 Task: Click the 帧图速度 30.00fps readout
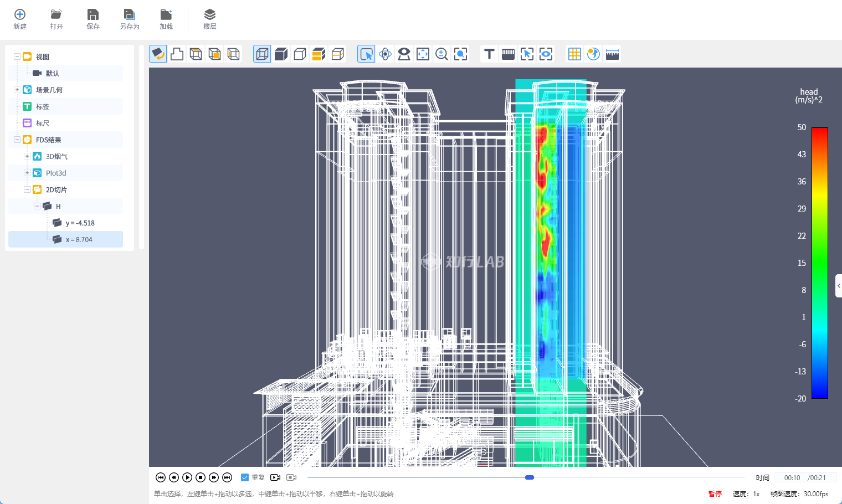799,494
